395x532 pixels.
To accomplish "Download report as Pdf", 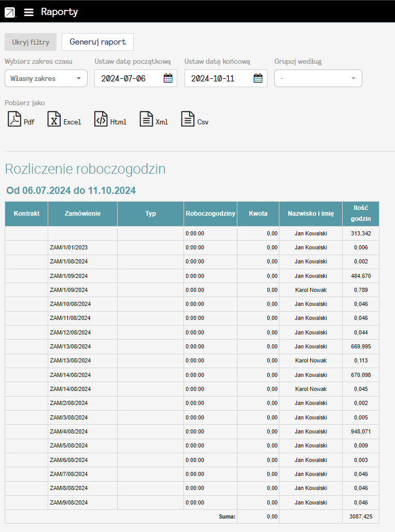I will pos(21,119).
